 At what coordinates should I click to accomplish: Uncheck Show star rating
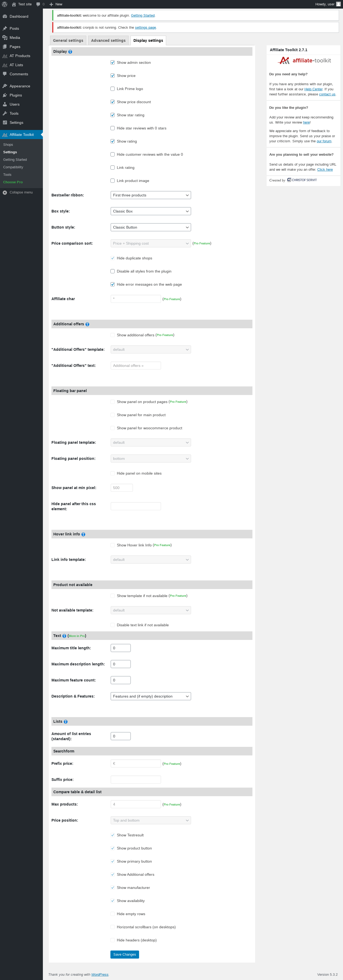113,115
